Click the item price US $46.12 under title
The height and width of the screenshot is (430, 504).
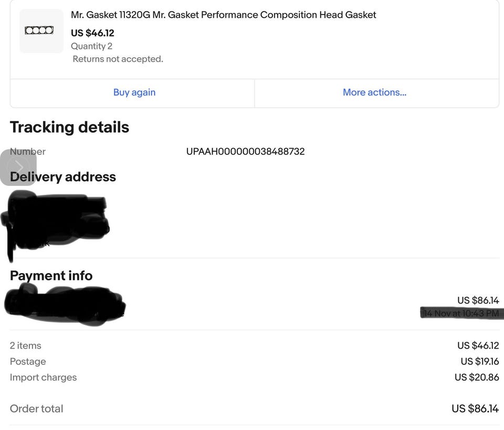tap(92, 33)
